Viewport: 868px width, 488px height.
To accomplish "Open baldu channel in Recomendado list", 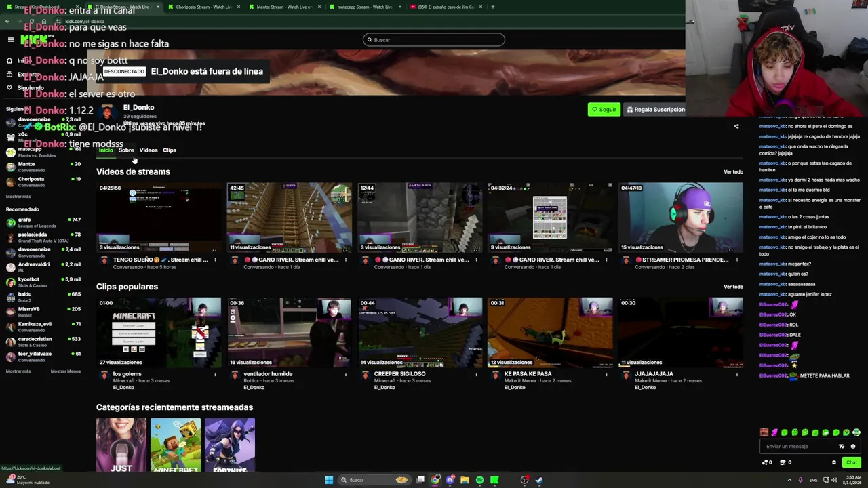I will pos(43,297).
